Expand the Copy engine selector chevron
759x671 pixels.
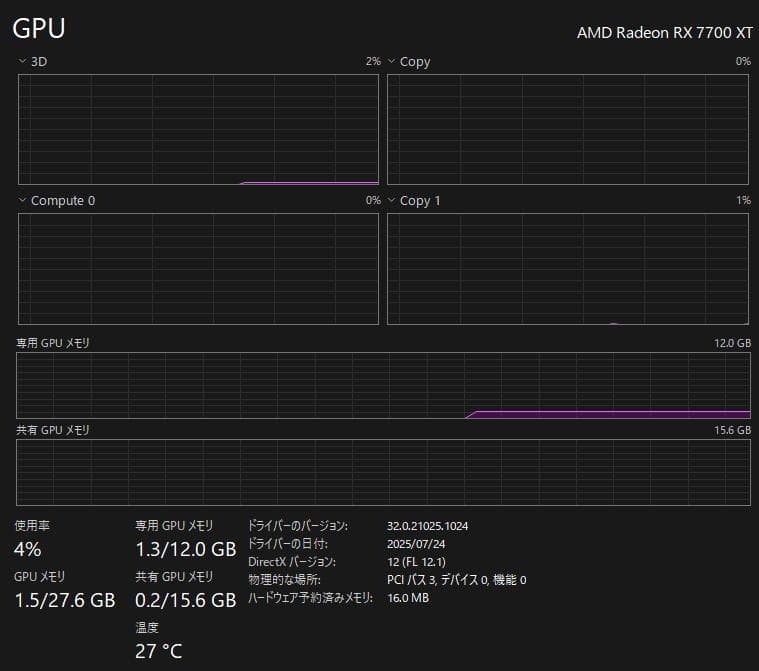click(392, 62)
